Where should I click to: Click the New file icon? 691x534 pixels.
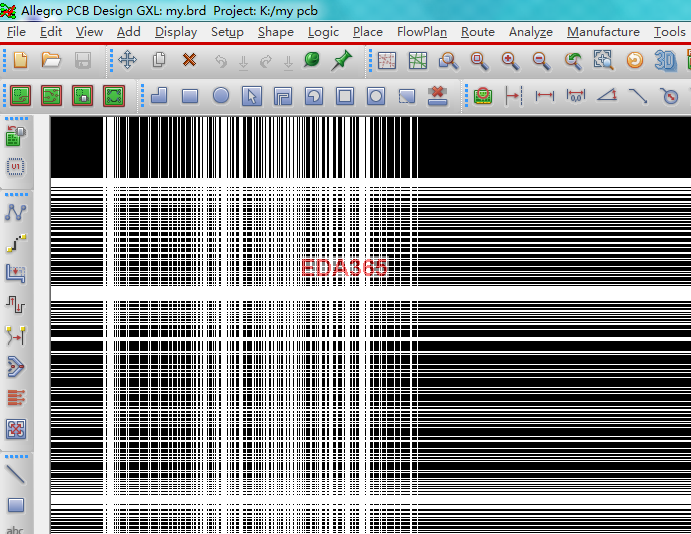(20, 60)
